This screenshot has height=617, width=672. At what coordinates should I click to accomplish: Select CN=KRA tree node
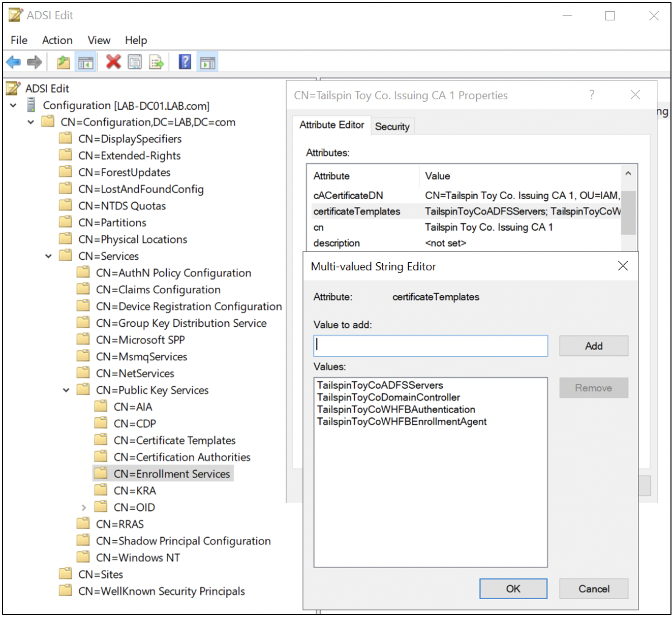[135, 490]
